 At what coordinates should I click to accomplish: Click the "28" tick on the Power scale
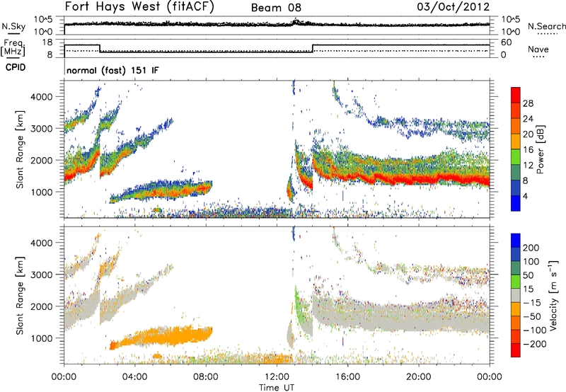pyautogui.click(x=528, y=103)
